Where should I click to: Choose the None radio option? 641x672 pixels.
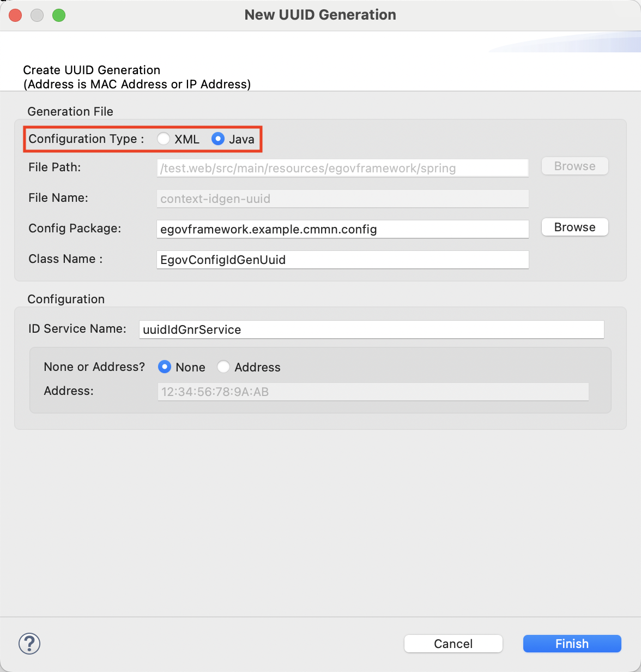pyautogui.click(x=165, y=367)
